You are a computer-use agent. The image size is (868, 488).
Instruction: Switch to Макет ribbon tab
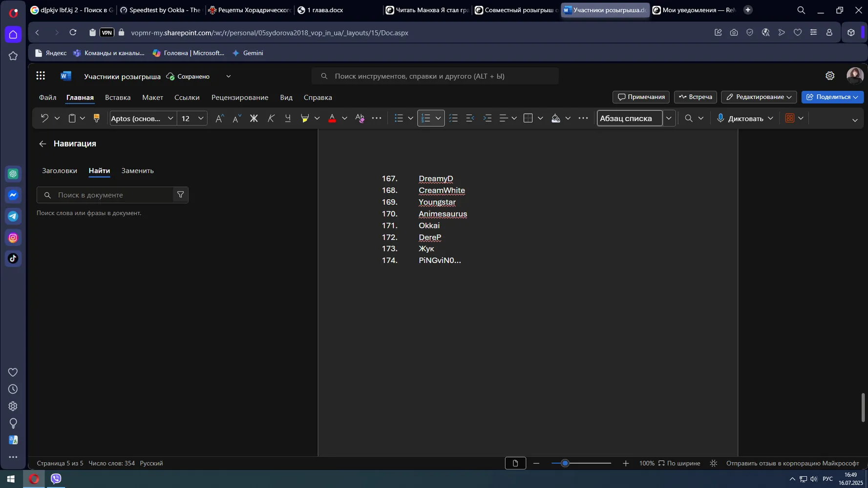pos(152,97)
